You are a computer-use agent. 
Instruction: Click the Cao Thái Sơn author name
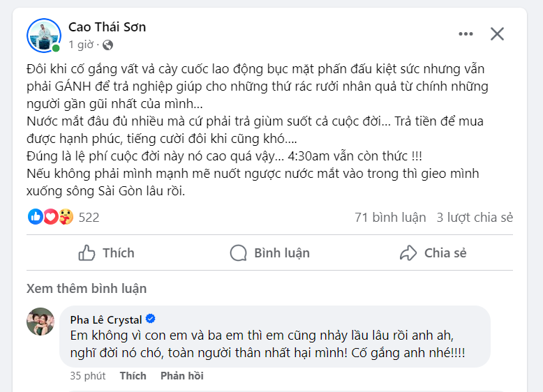[x=107, y=27]
